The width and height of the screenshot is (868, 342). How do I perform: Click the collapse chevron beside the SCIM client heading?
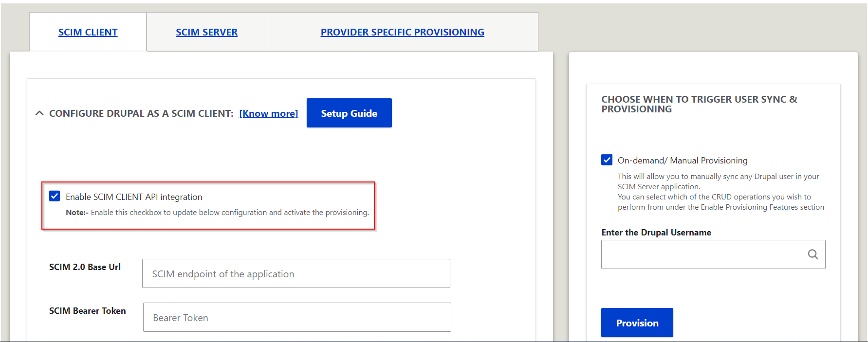[39, 113]
